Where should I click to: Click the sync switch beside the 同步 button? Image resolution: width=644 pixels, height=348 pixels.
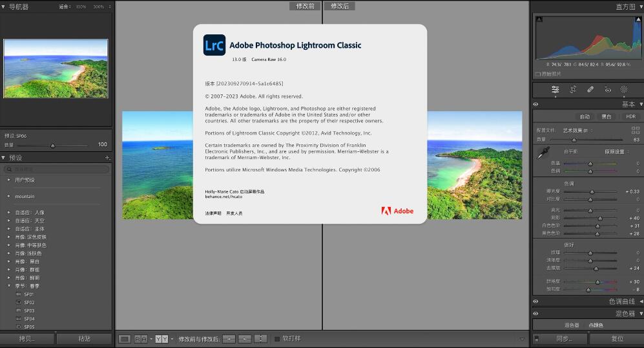536,339
